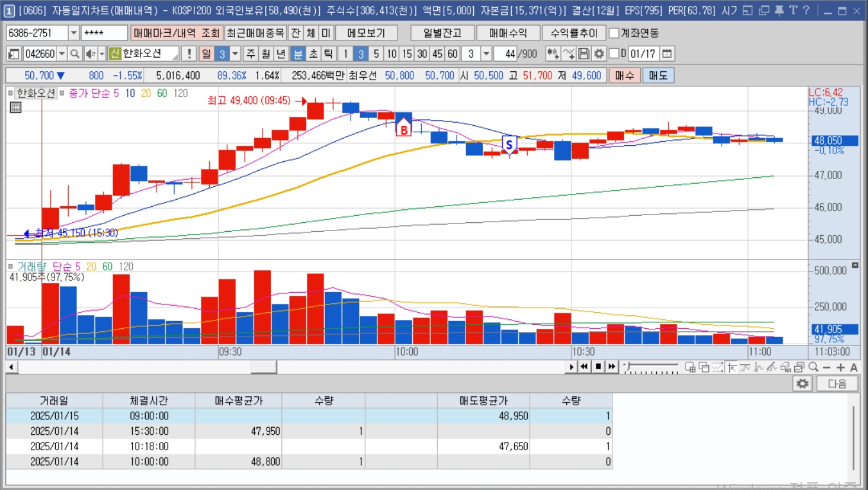The image size is (868, 490).
Task: Open the account number 6386-2751 dropdown
Action: (x=73, y=33)
